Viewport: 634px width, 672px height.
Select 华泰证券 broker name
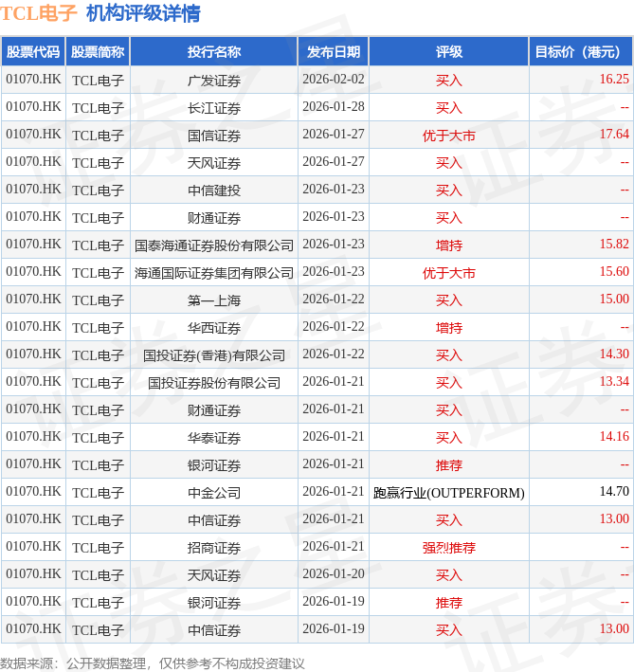214,438
